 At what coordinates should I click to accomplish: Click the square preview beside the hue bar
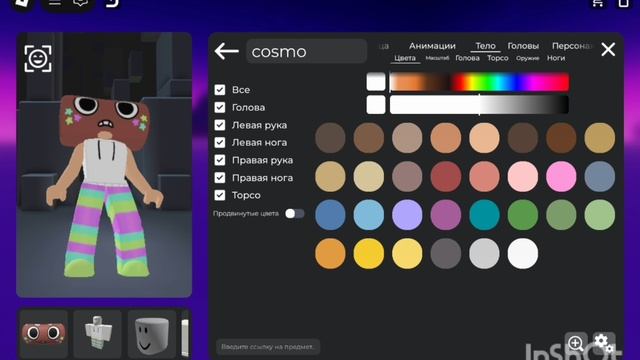376,82
